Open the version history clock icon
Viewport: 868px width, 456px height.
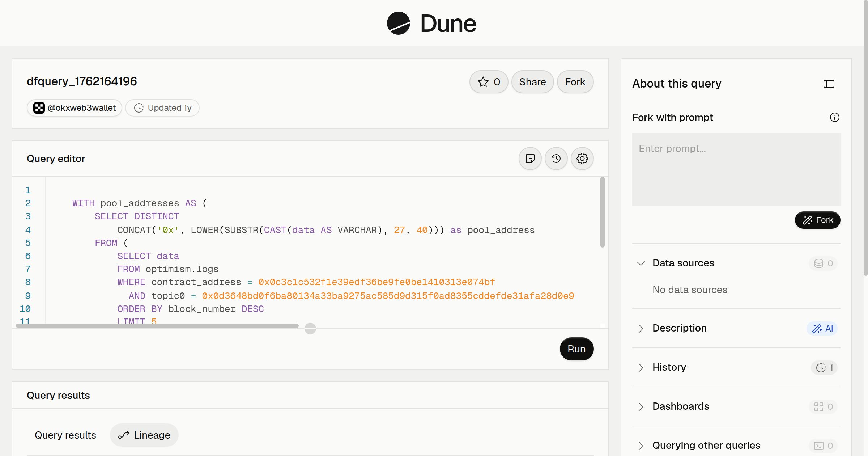[x=556, y=159]
